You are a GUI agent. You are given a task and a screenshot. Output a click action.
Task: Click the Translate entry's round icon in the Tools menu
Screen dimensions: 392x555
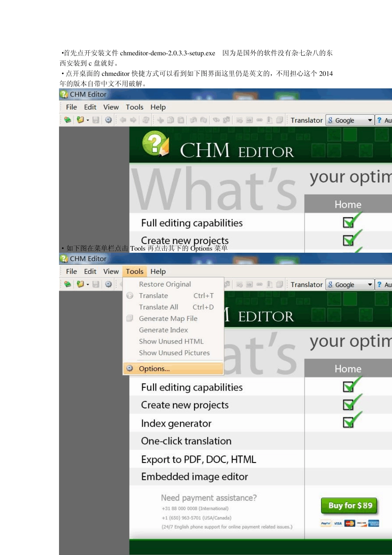[130, 296]
